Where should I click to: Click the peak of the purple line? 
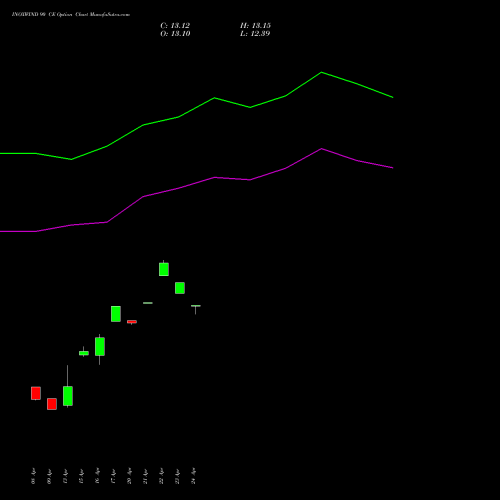(321, 149)
